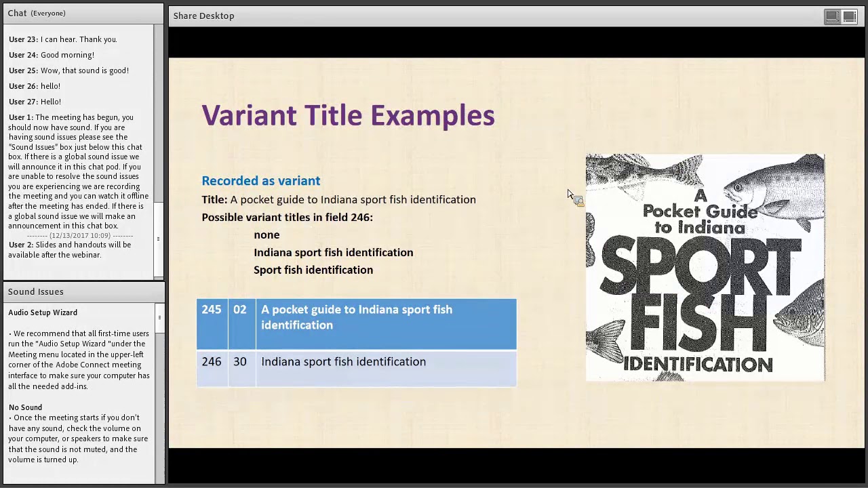Select the 'No Sound' heading
This screenshot has width=868, height=488.
[x=25, y=407]
